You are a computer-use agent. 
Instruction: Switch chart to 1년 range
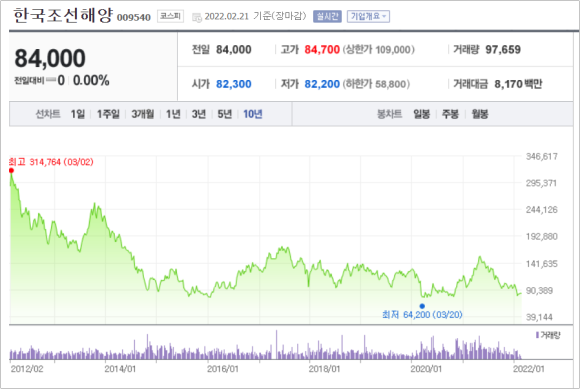pos(173,114)
